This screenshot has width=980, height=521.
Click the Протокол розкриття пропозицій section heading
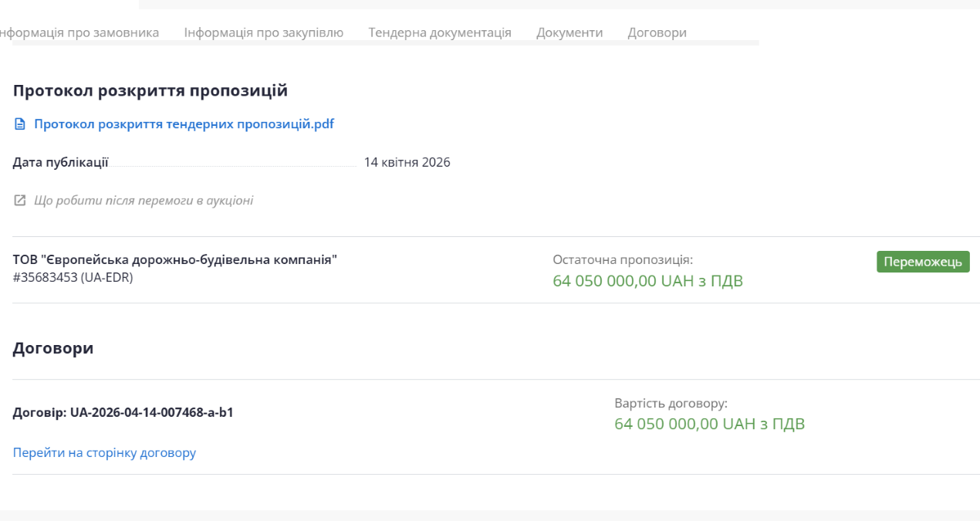coord(150,91)
